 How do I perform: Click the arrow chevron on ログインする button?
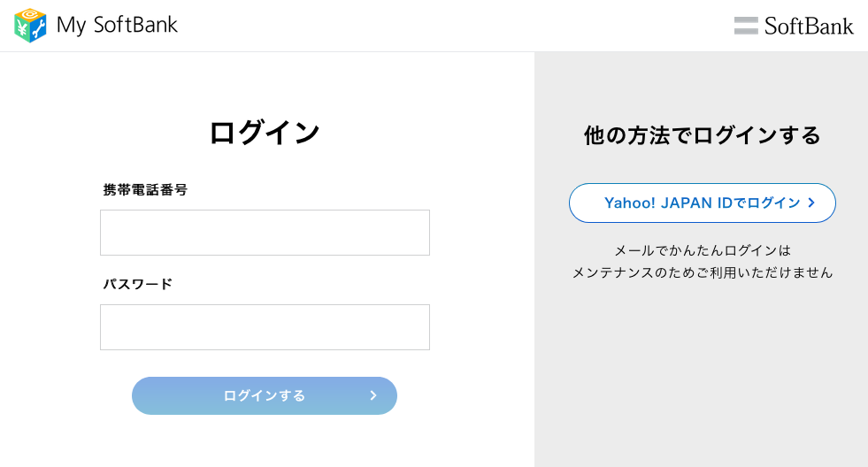[x=373, y=395]
